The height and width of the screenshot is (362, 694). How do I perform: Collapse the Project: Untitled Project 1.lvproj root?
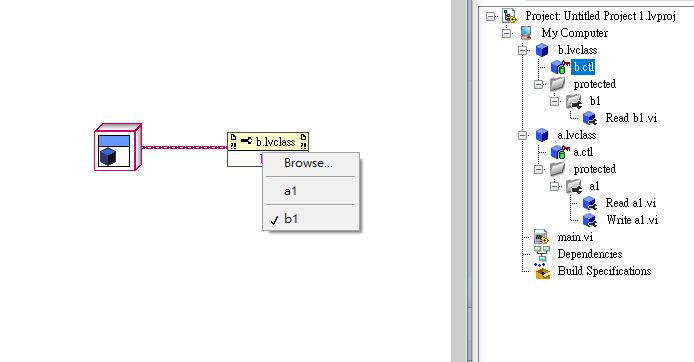point(490,16)
